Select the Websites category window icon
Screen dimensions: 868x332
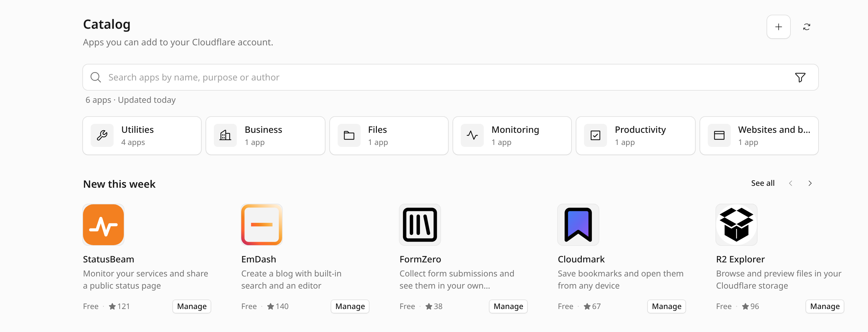(x=719, y=135)
